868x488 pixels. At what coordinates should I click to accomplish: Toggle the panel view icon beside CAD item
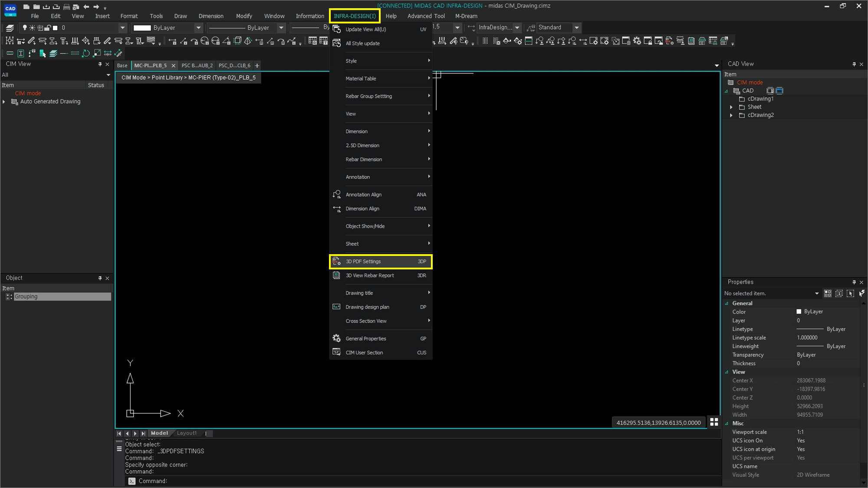(x=770, y=91)
